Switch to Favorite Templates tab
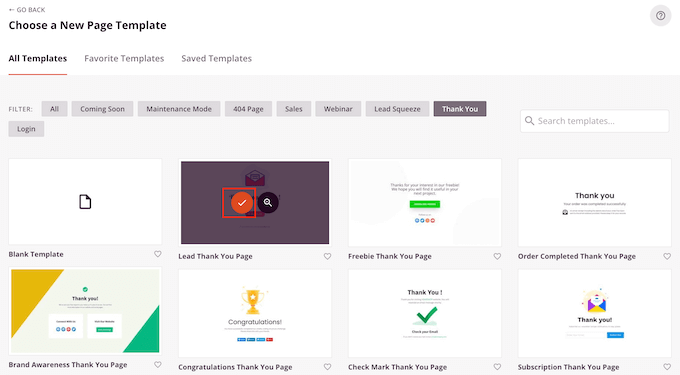This screenshot has height=375, width=680. tap(124, 59)
